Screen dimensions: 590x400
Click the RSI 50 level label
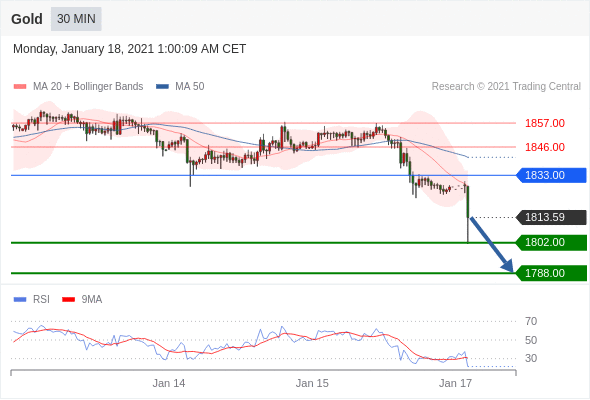[531, 340]
